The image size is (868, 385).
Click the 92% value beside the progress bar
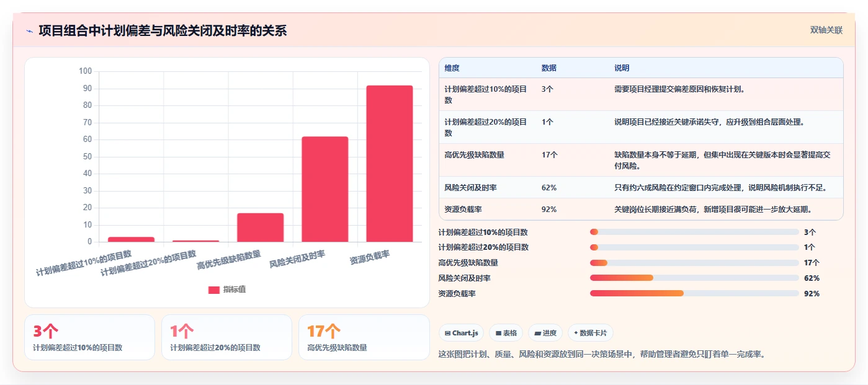[x=812, y=293]
